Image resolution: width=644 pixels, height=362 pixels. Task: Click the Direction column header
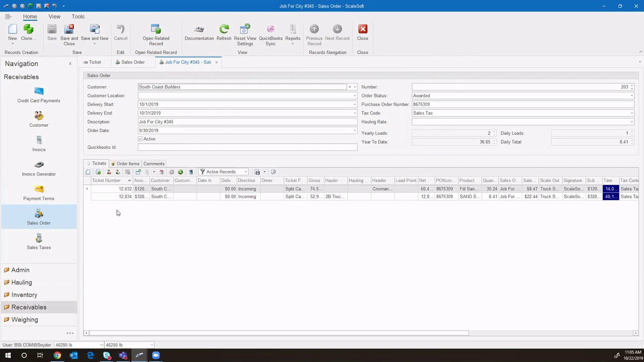(x=248, y=180)
